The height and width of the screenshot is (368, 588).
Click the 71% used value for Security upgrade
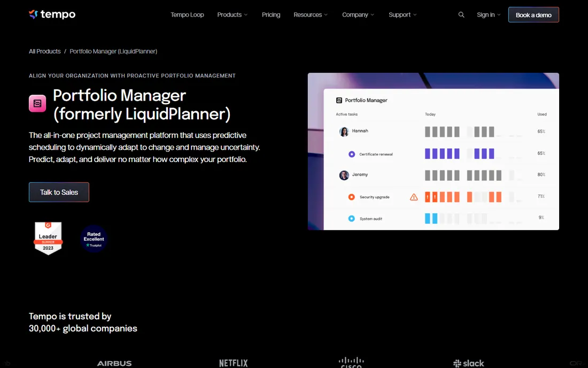click(541, 196)
